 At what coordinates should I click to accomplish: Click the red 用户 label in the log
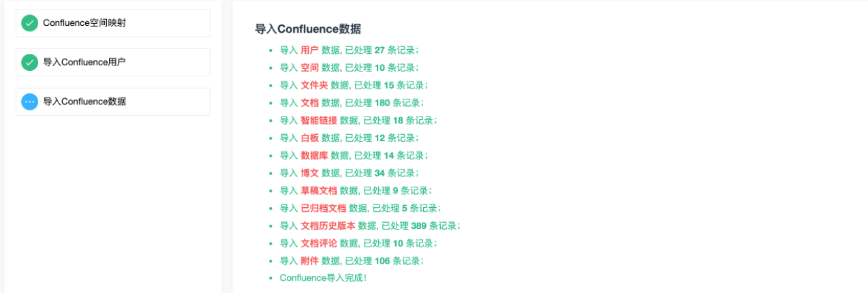[309, 50]
